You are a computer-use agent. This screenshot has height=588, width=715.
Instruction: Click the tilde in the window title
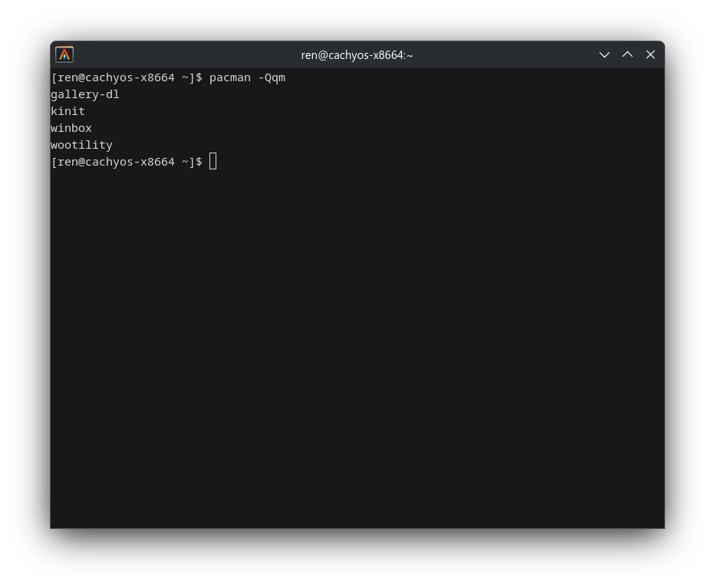410,55
